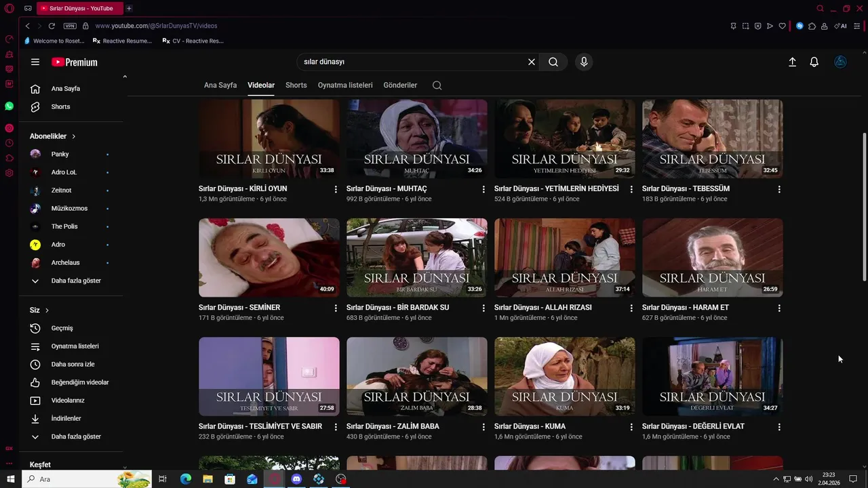The image size is (868, 488).
Task: Start voice search with the microphone
Action: point(584,62)
